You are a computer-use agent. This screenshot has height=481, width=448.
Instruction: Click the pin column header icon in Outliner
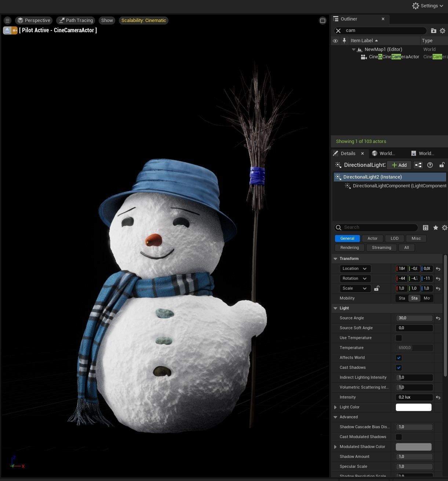(344, 41)
